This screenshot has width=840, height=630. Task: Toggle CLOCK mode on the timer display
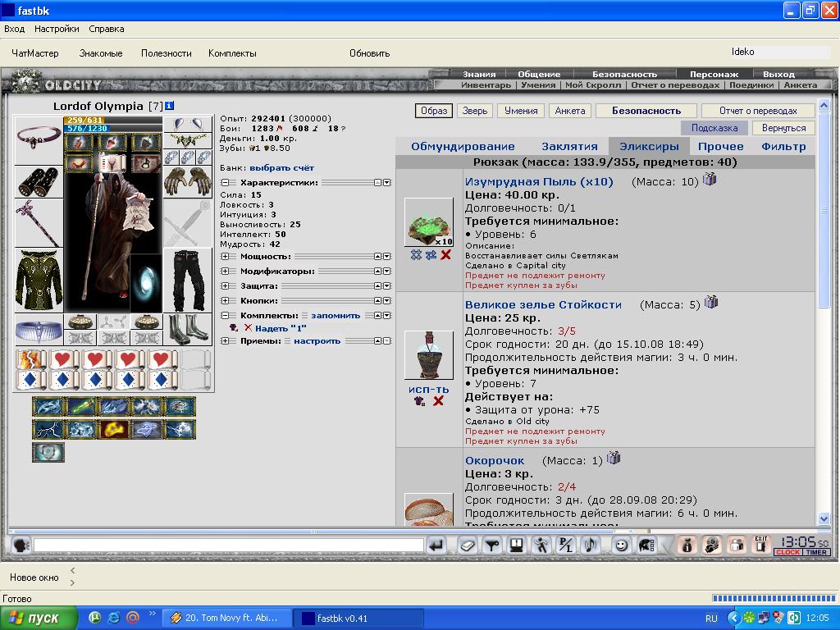(x=787, y=552)
